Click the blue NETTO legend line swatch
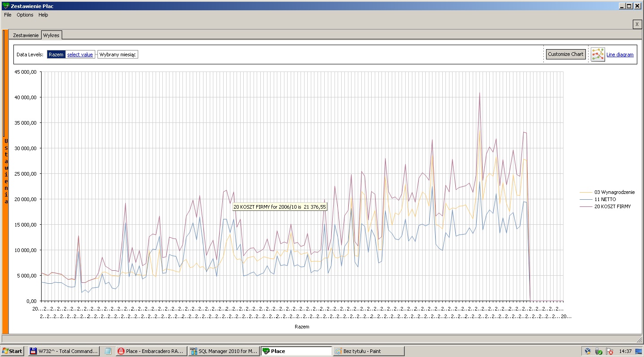Viewport: 644px width, 357px height. coord(586,199)
